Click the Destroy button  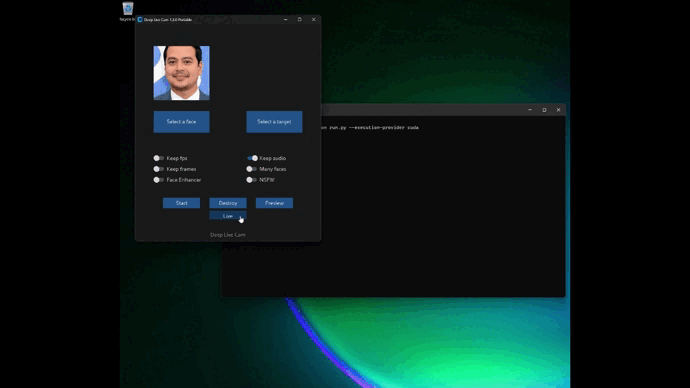(228, 203)
